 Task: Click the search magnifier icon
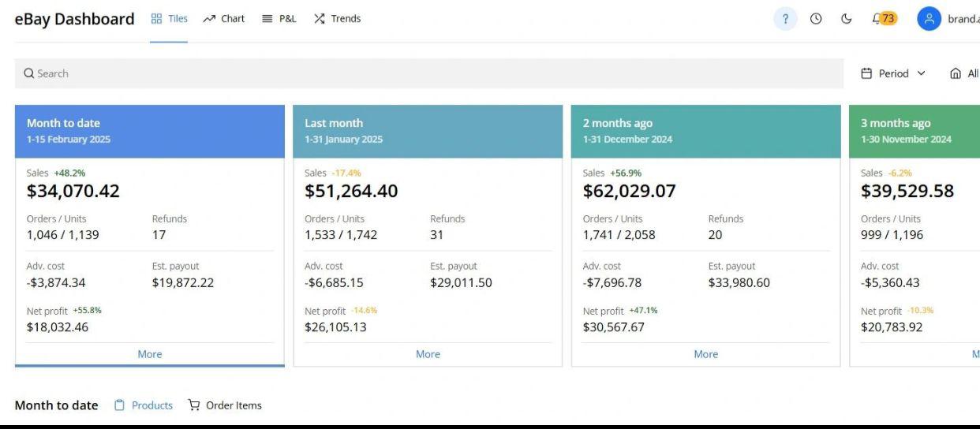tap(28, 73)
